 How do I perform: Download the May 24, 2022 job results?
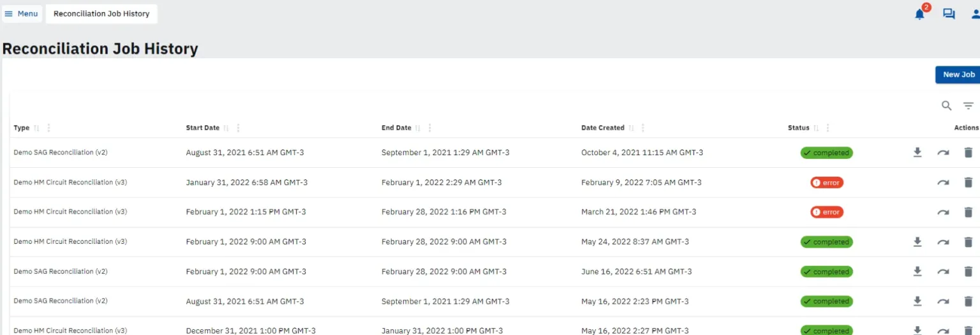point(917,242)
